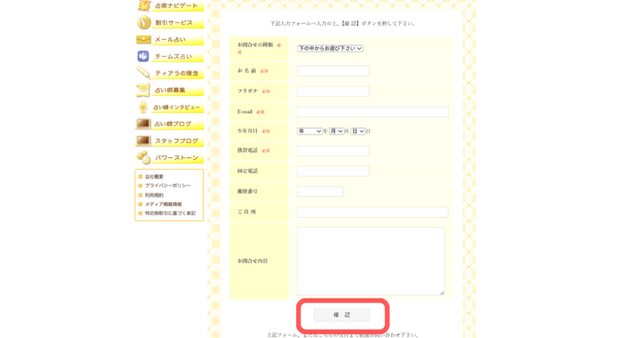Click the お問合せ内容 field label
Image resolution: width=644 pixels, height=338 pixels.
[253, 261]
